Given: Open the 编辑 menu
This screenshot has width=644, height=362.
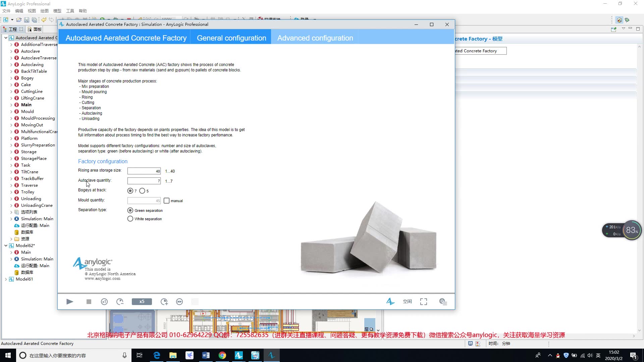Looking at the screenshot, I should (19, 11).
